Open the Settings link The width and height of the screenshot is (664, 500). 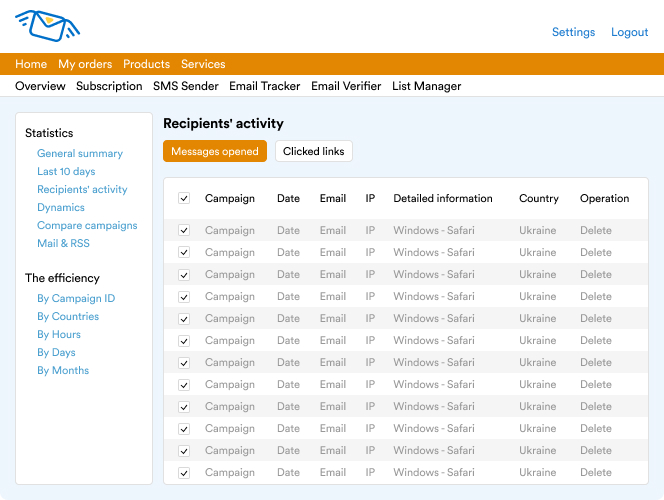tap(573, 32)
